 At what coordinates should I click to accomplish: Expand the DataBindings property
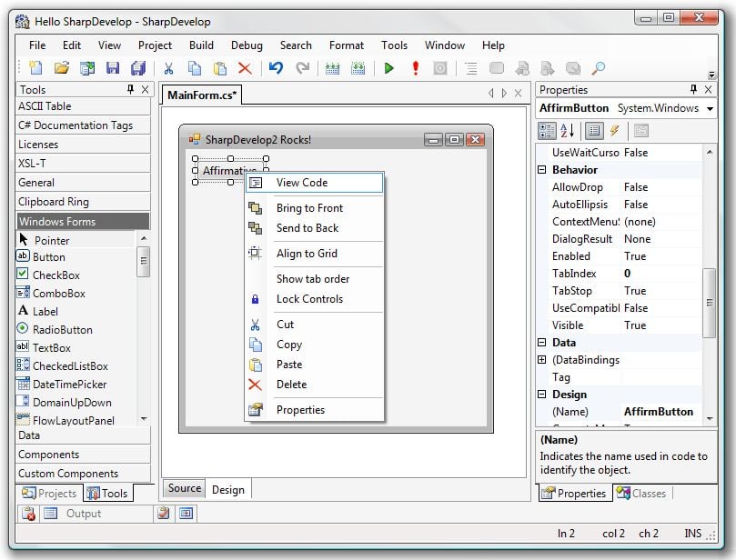pos(540,359)
